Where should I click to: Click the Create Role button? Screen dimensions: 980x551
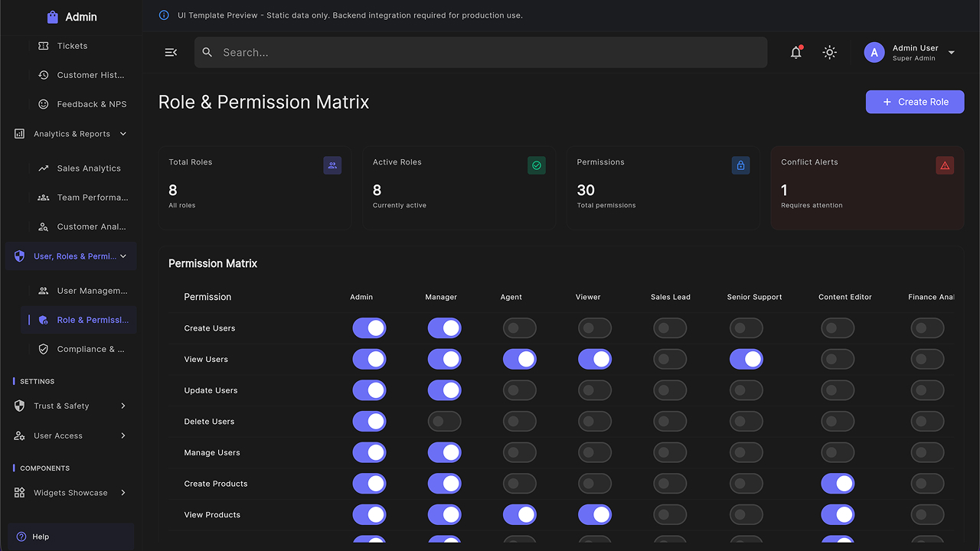(x=915, y=102)
